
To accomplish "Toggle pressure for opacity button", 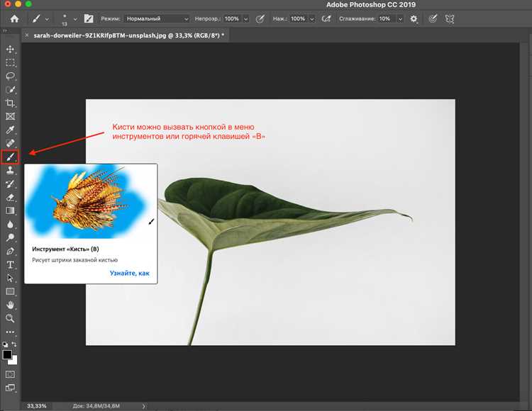I will (x=260, y=19).
